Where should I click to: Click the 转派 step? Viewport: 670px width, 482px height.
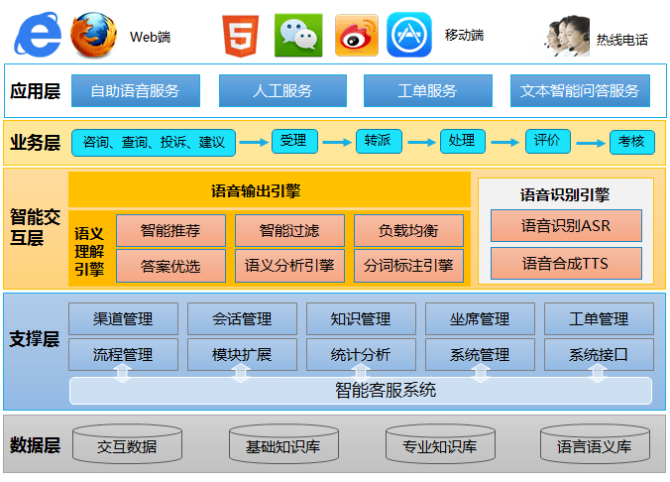point(379,141)
